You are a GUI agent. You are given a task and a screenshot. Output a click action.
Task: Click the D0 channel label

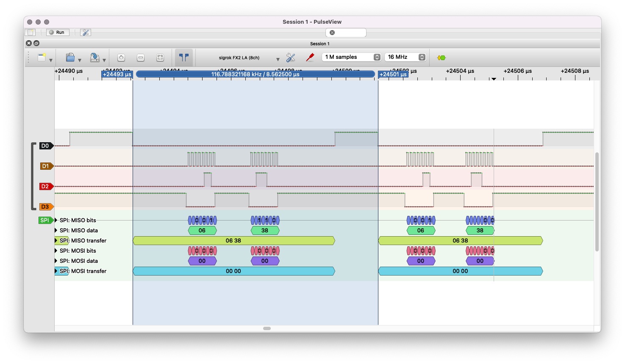(x=46, y=146)
